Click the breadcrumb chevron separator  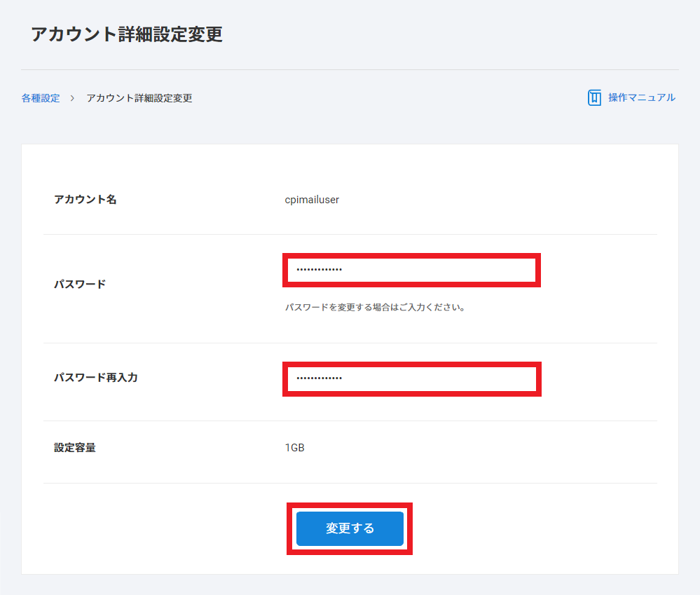[x=72, y=98]
